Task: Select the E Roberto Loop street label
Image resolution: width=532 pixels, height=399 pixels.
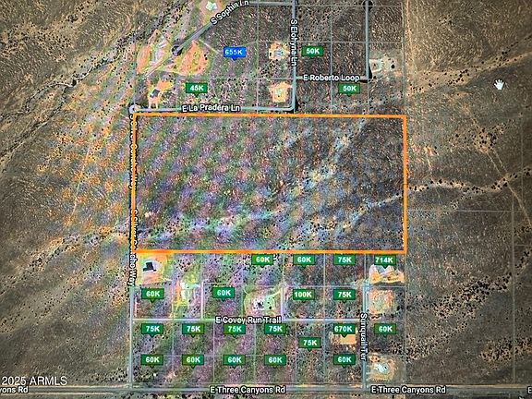Action: [x=332, y=78]
